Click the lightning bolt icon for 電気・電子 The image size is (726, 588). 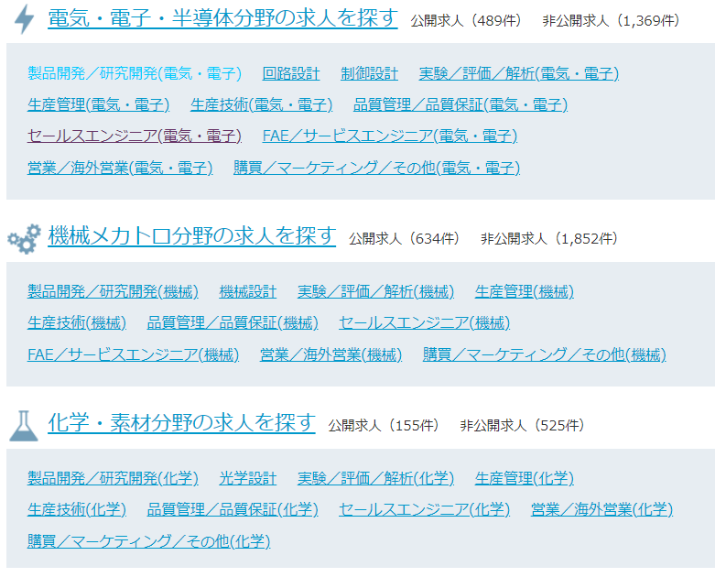pos(24,19)
